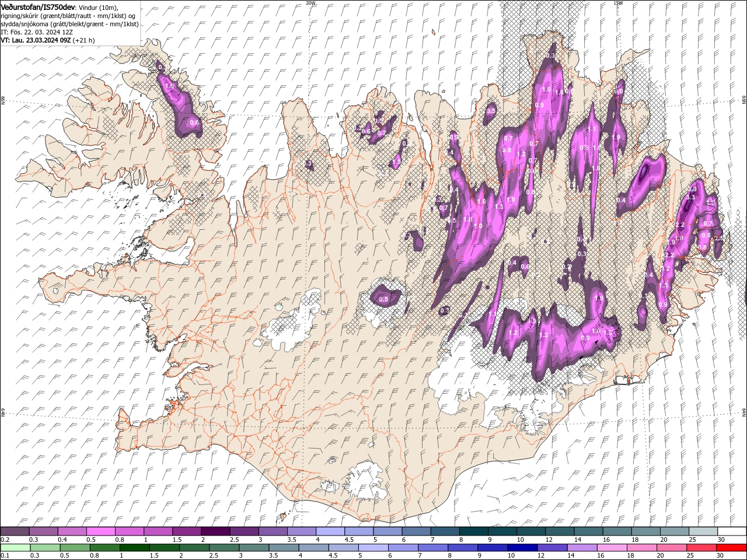Select the violet rain swatch starting at 12
This screenshot has width=747, height=560.
(x=553, y=548)
